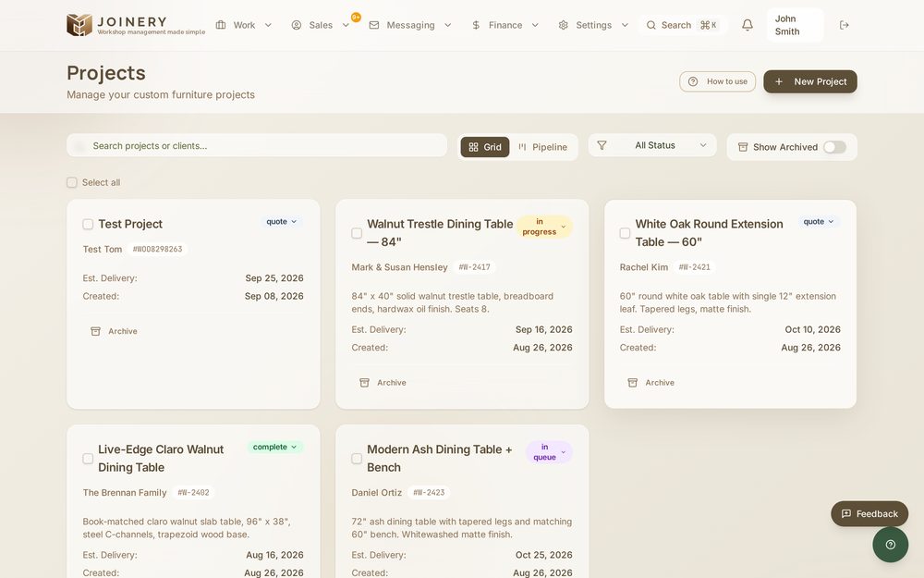The height and width of the screenshot is (578, 924).
Task: Open the green help circle button
Action: point(891,545)
